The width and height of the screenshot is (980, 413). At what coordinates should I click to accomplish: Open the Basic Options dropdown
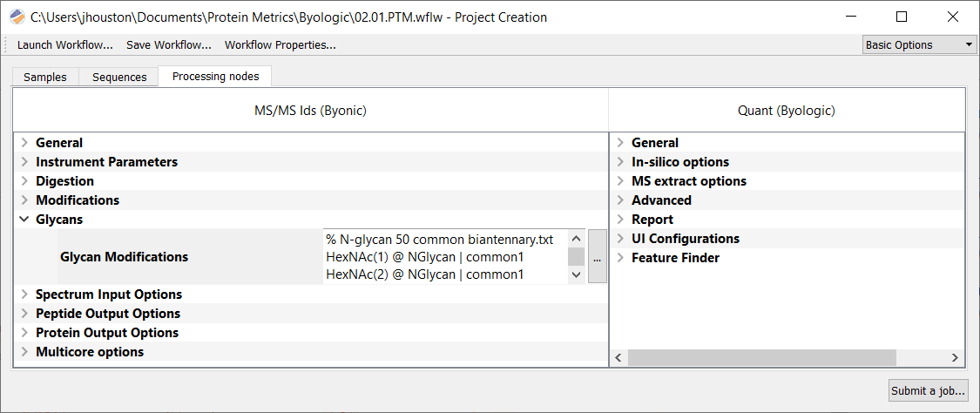[x=919, y=45]
